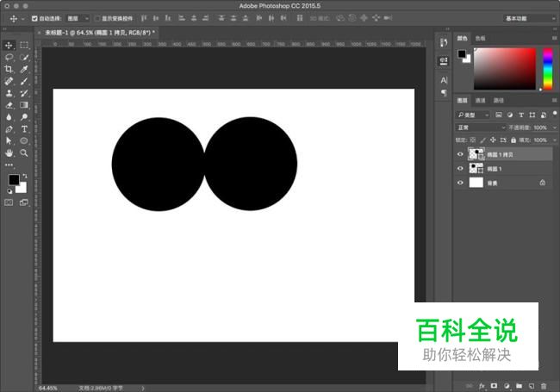Open the Opacity value dropdown
The height and width of the screenshot is (392, 560).
coord(554,128)
